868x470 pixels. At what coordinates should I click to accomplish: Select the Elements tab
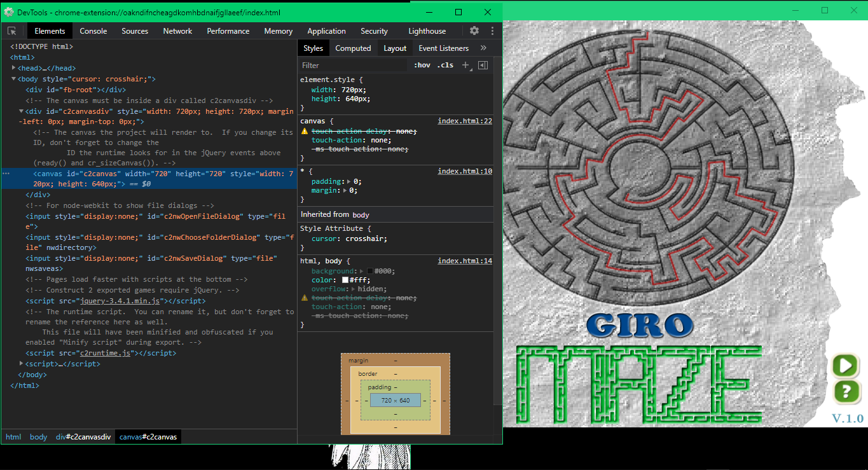coord(50,31)
